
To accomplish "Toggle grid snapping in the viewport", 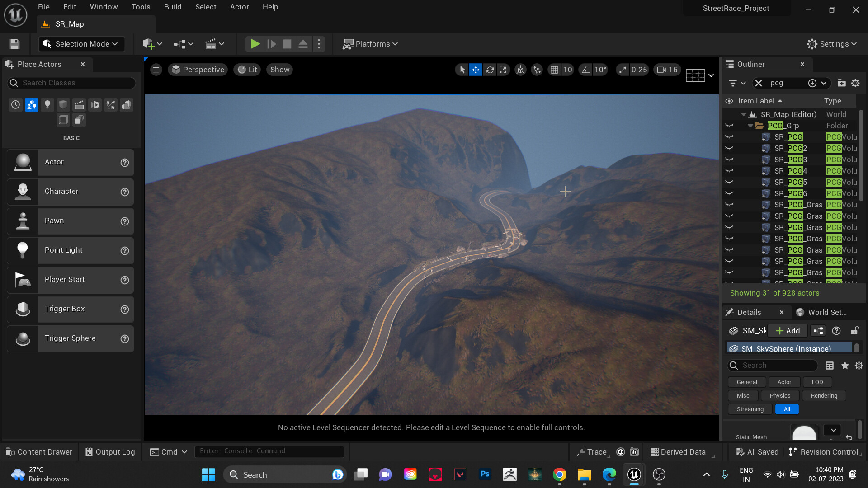I will tap(554, 70).
